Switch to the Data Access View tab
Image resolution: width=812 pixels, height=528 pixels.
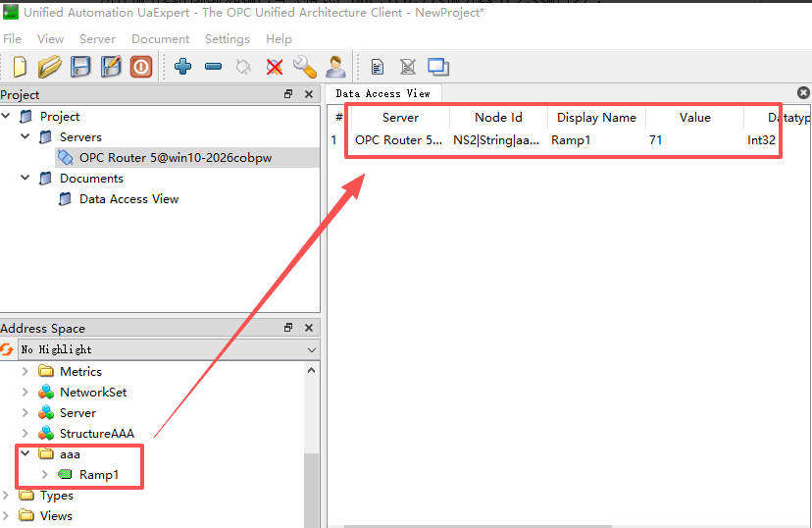(382, 93)
